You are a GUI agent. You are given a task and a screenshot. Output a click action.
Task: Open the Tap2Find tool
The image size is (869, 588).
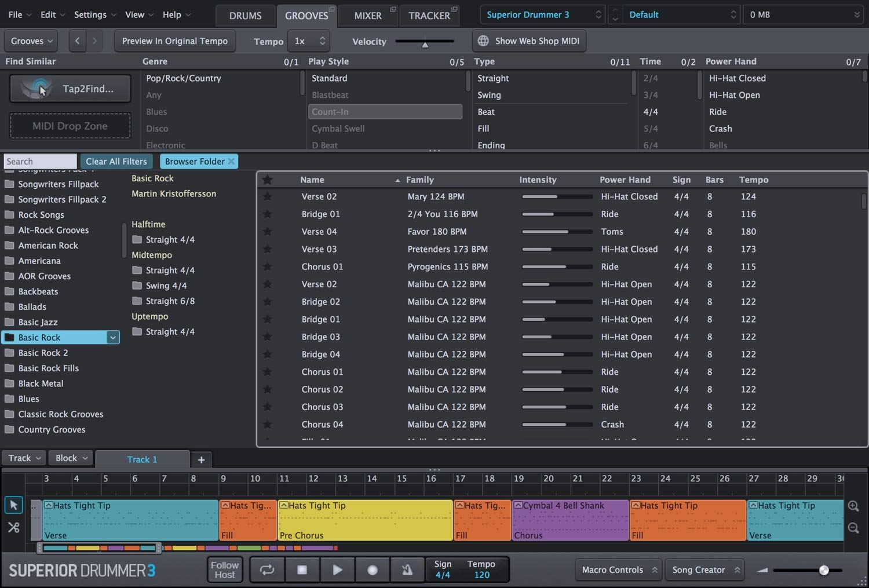point(70,88)
